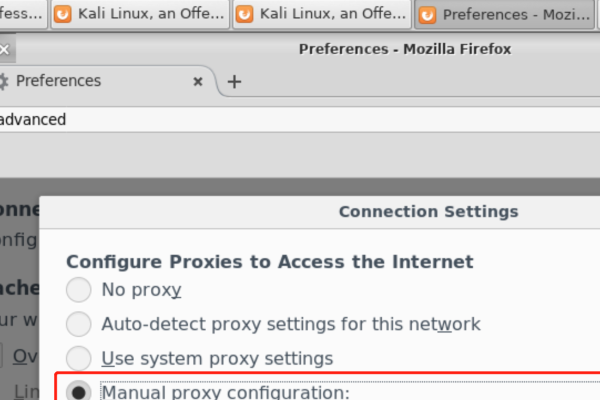Image resolution: width=600 pixels, height=400 pixels.
Task: Close the Preferences browser tab
Action: [198, 82]
